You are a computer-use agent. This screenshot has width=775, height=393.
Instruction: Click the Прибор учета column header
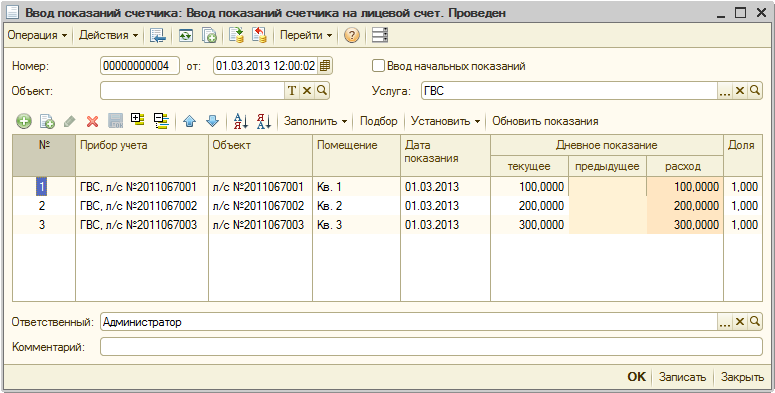tap(142, 155)
